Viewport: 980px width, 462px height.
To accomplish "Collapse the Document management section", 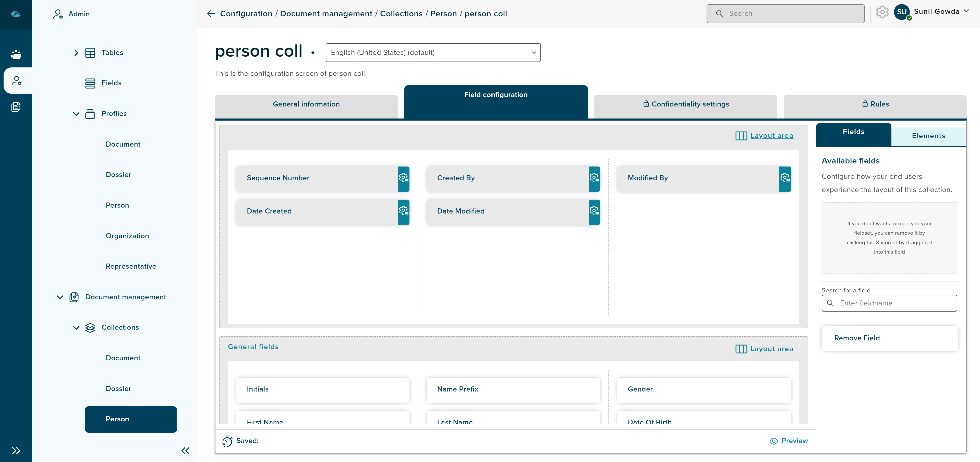I will [x=60, y=297].
